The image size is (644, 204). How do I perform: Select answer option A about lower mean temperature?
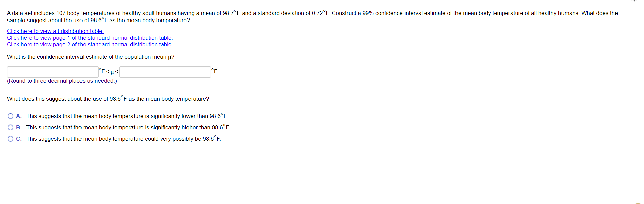point(10,116)
